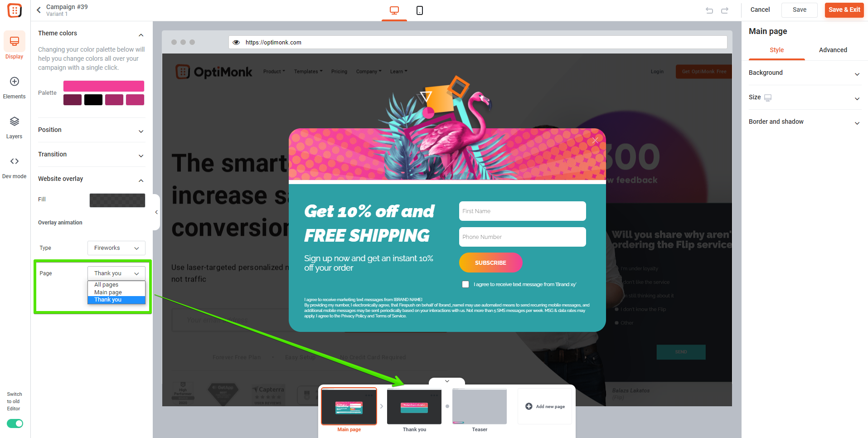
Task: Go back with the left arrow
Action: coord(39,10)
